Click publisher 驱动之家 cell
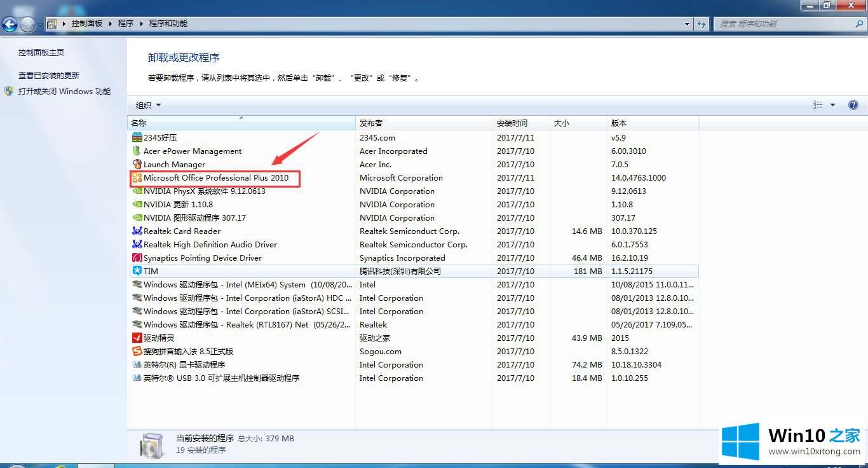Screen dimensions: 868x468 (x=375, y=338)
